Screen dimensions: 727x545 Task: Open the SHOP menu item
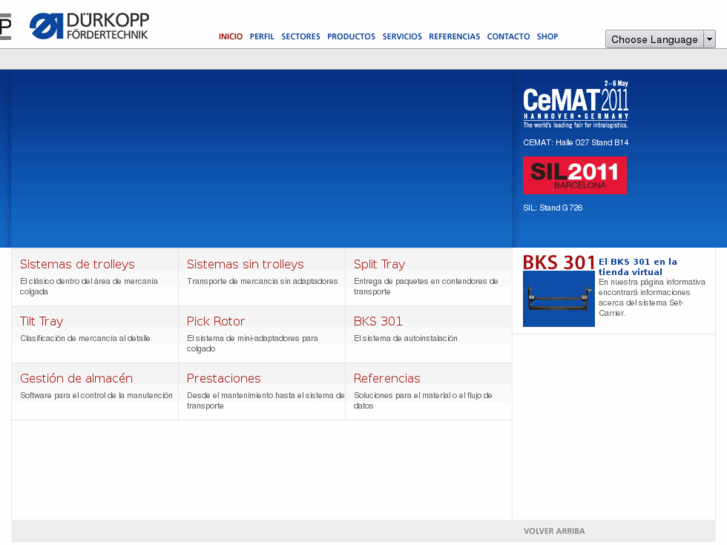click(x=548, y=37)
